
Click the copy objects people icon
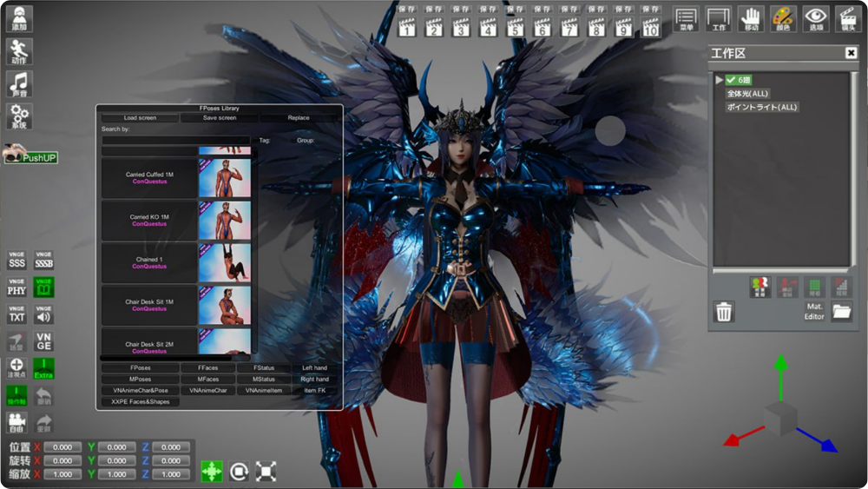[x=760, y=287]
